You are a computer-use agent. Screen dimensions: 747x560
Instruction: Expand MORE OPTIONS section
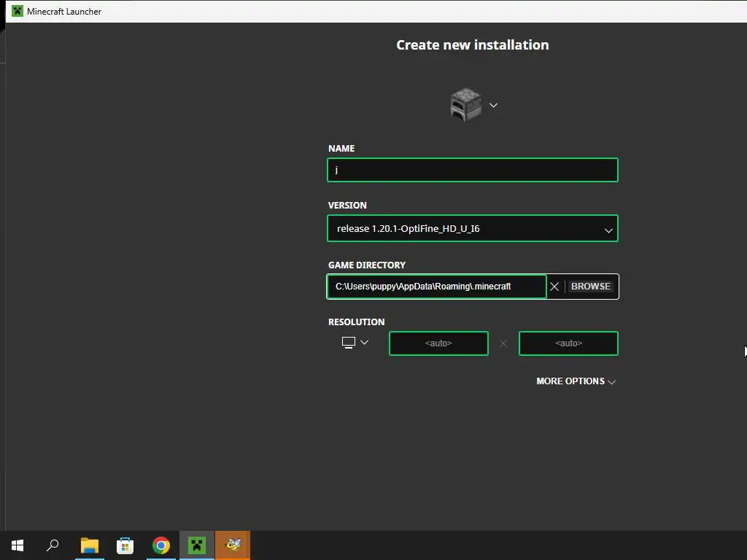point(576,381)
